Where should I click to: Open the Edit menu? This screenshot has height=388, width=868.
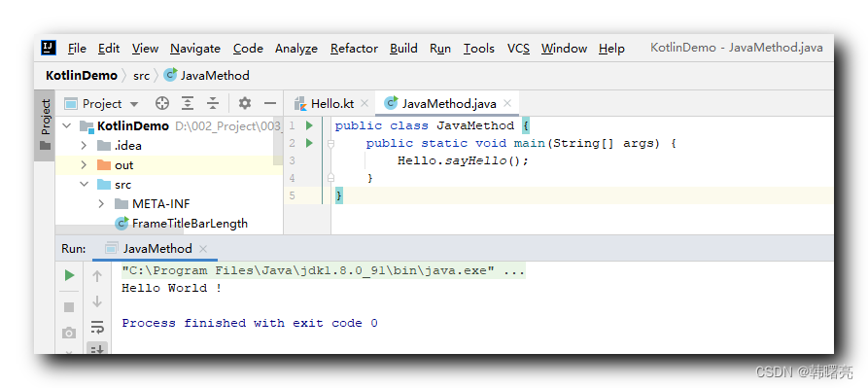click(109, 49)
